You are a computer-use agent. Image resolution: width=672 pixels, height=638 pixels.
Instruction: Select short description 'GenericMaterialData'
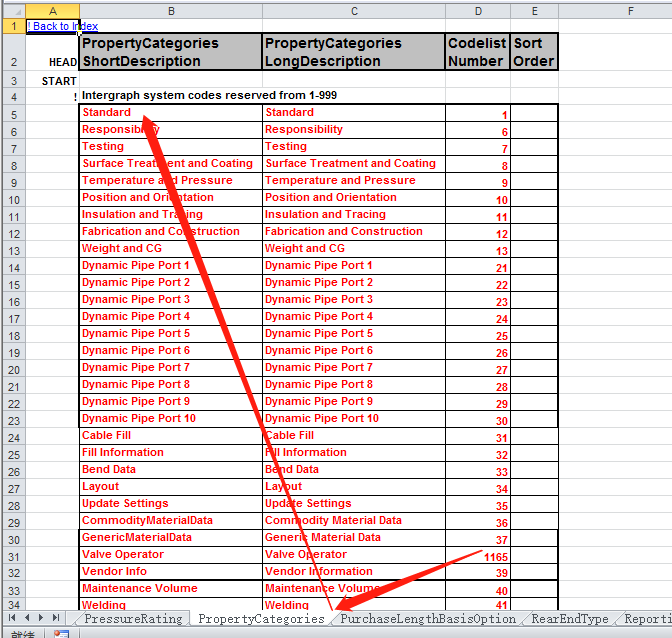tap(171, 537)
